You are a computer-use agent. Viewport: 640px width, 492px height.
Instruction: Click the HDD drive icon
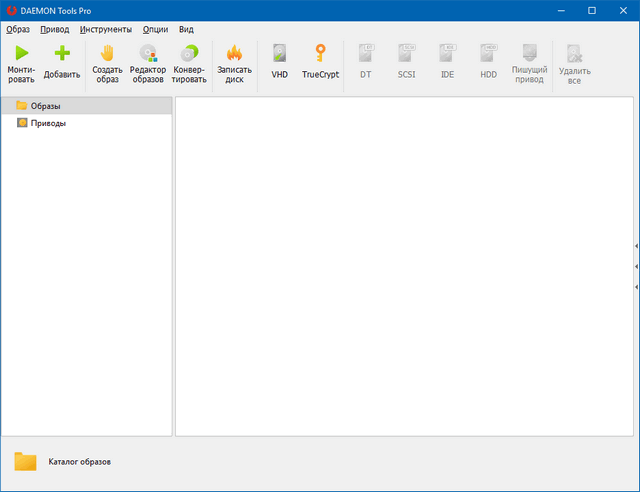[488, 54]
